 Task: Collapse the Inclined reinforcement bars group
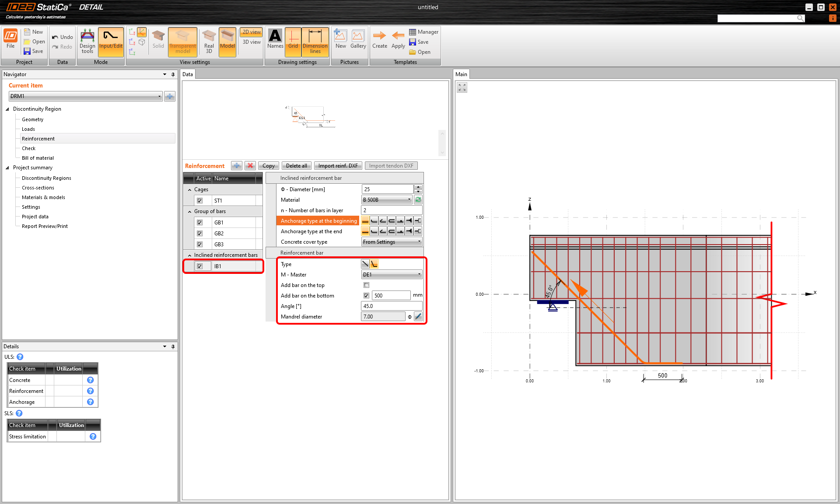tap(189, 255)
